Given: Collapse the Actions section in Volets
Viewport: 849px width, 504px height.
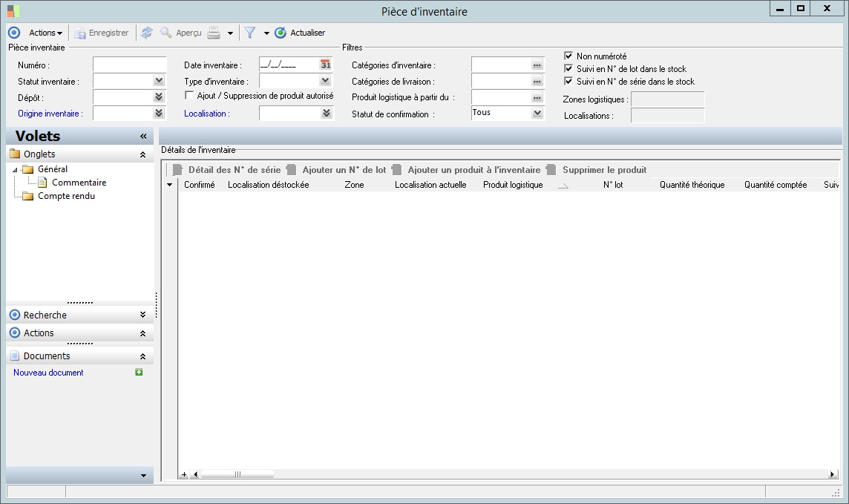Looking at the screenshot, I should [143, 333].
